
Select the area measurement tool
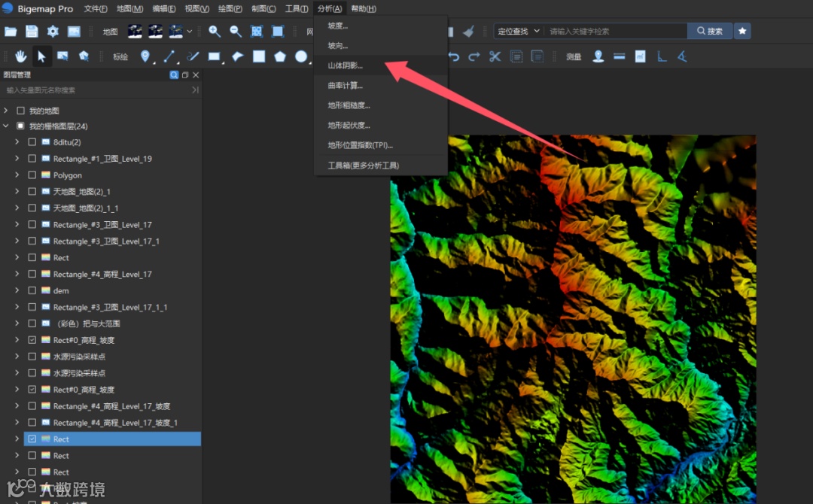coord(641,56)
